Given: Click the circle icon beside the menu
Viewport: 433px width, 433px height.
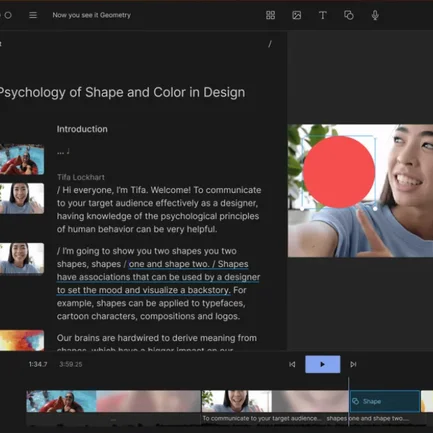Looking at the screenshot, I should (8, 15).
